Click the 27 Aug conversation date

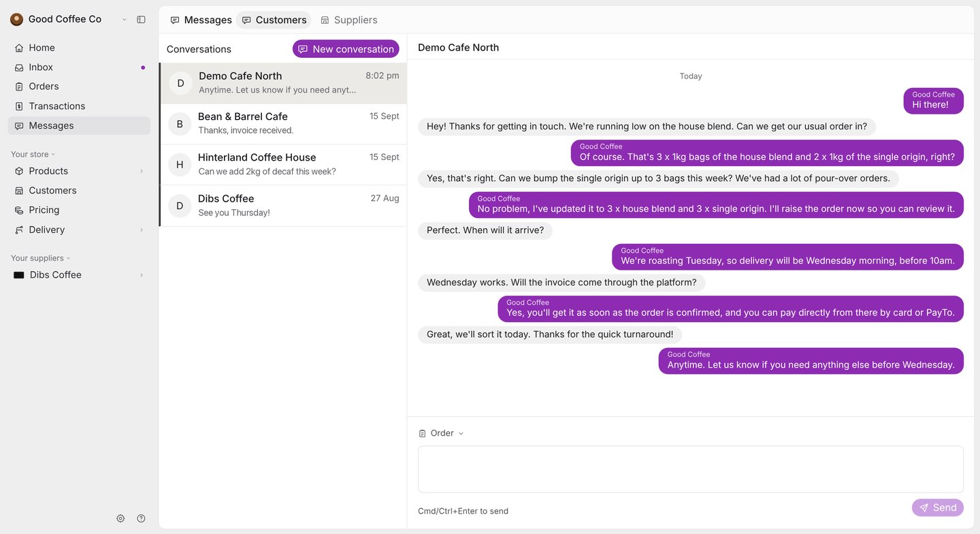[x=385, y=198]
